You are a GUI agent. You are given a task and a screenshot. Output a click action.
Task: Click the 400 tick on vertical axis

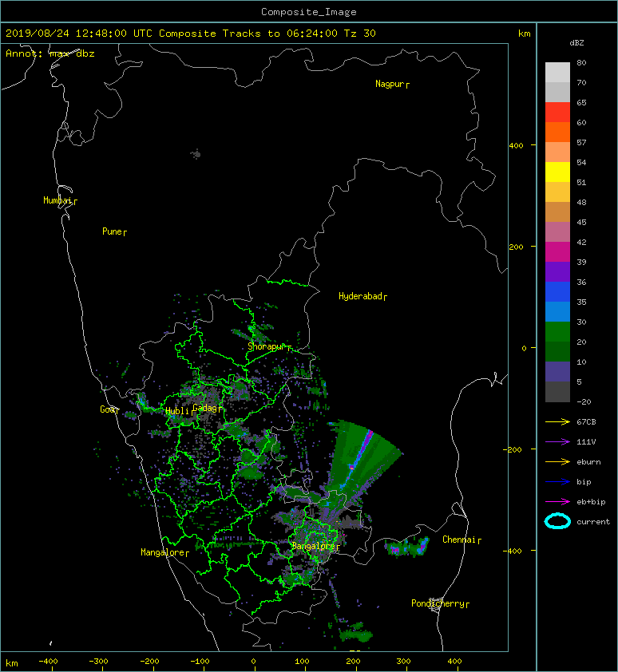click(517, 146)
